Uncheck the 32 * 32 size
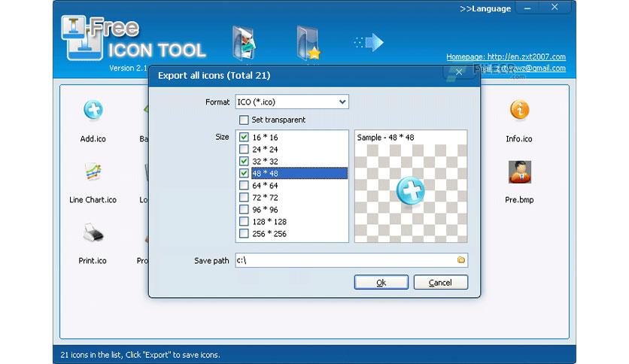The width and height of the screenshot is (629, 364). click(244, 161)
